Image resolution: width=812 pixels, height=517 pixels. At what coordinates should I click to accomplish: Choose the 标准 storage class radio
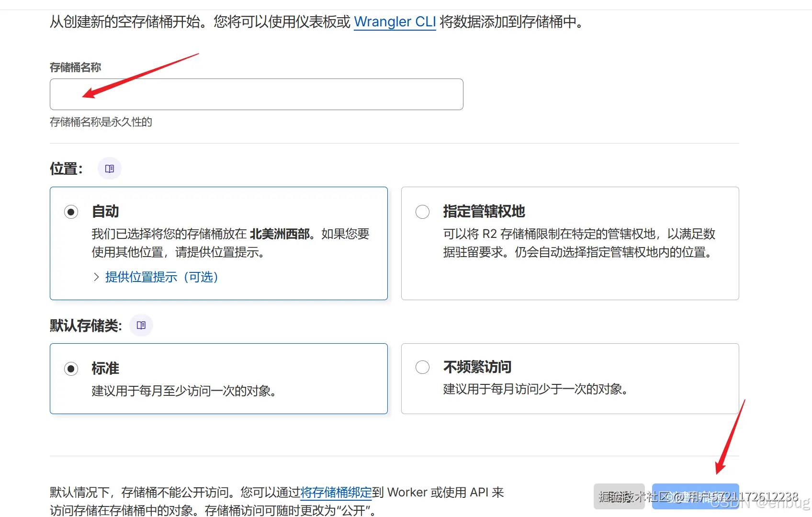71,369
